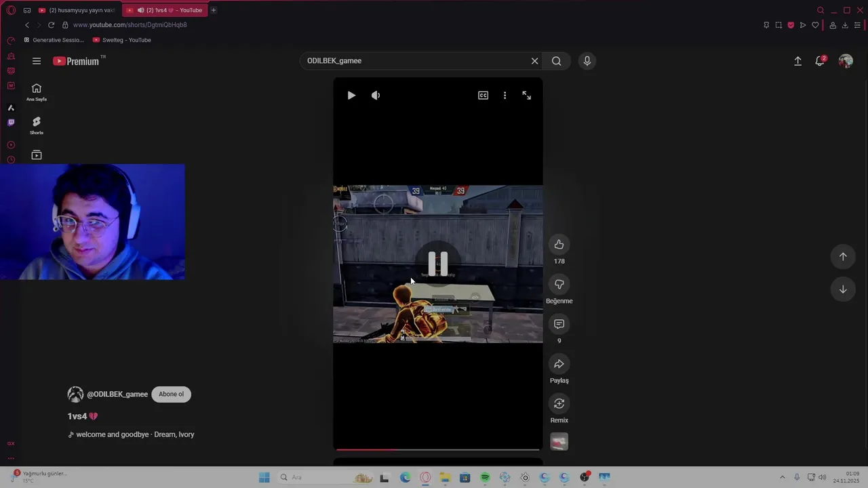The width and height of the screenshot is (868, 488).
Task: Open Swelteg - YouTube bookmark
Action: tap(122, 40)
